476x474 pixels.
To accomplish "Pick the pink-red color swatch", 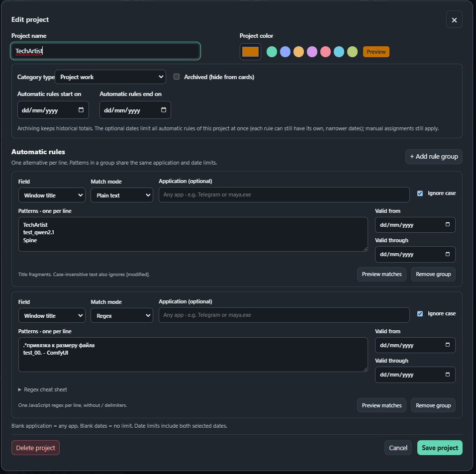I will (x=325, y=52).
